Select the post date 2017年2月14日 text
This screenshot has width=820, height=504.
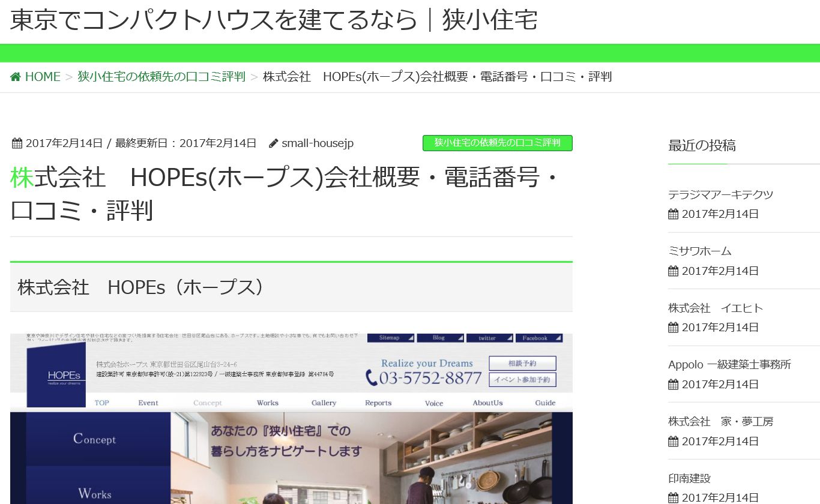pos(64,143)
